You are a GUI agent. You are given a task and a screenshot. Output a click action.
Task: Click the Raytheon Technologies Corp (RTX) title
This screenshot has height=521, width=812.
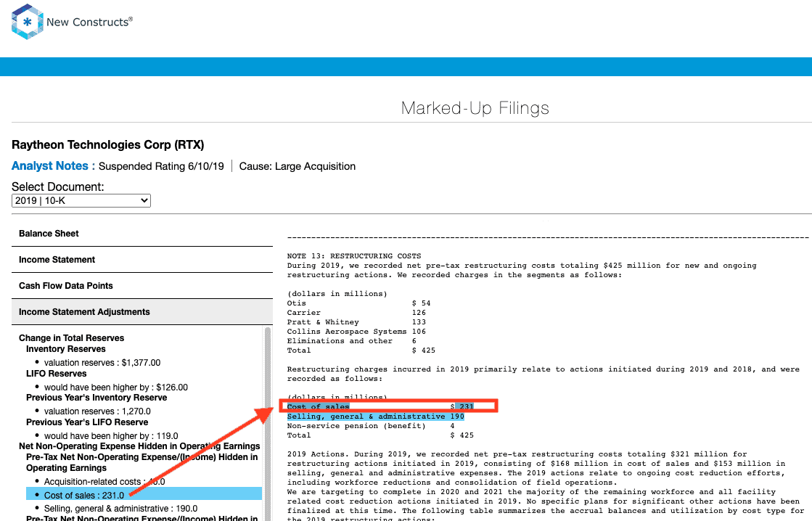(x=107, y=144)
